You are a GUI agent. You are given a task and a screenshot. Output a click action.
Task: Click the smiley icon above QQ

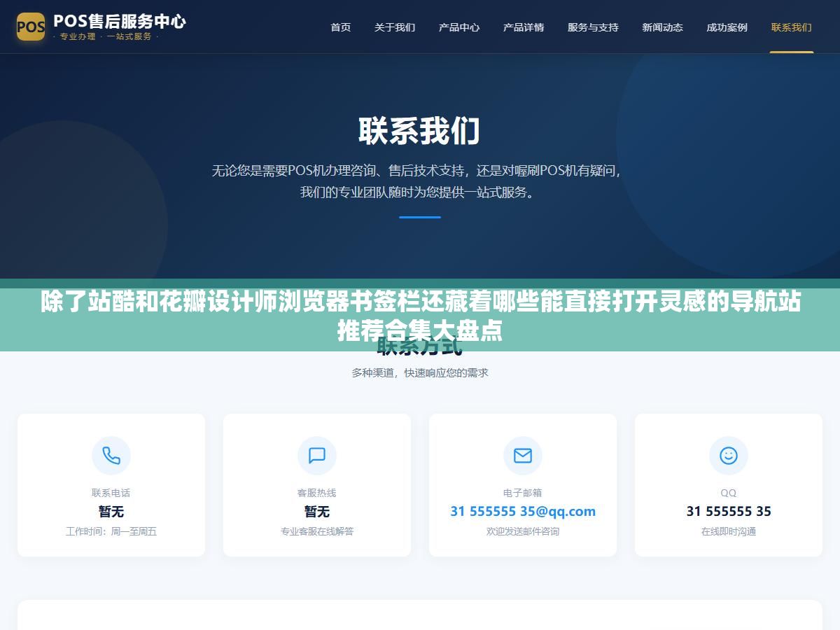point(729,456)
